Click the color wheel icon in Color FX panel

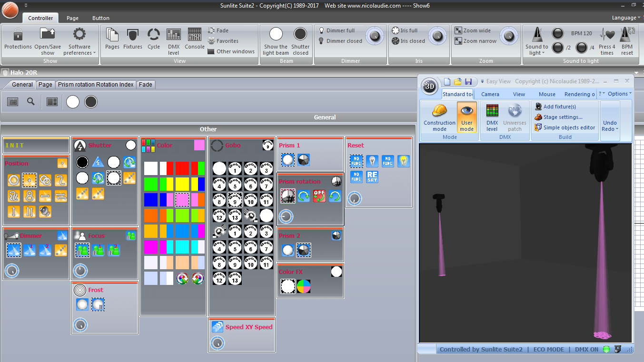click(x=304, y=286)
